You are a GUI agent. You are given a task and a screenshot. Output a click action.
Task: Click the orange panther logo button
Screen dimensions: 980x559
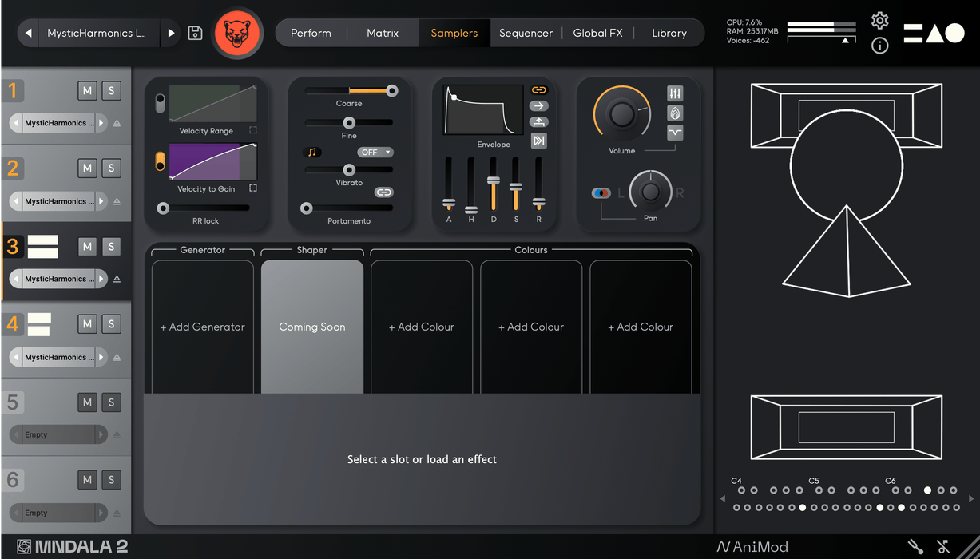(237, 33)
